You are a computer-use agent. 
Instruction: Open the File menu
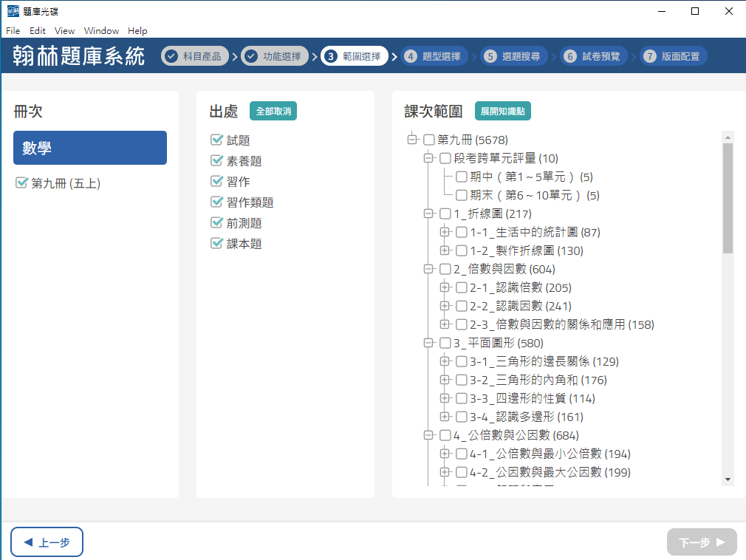coord(13,31)
